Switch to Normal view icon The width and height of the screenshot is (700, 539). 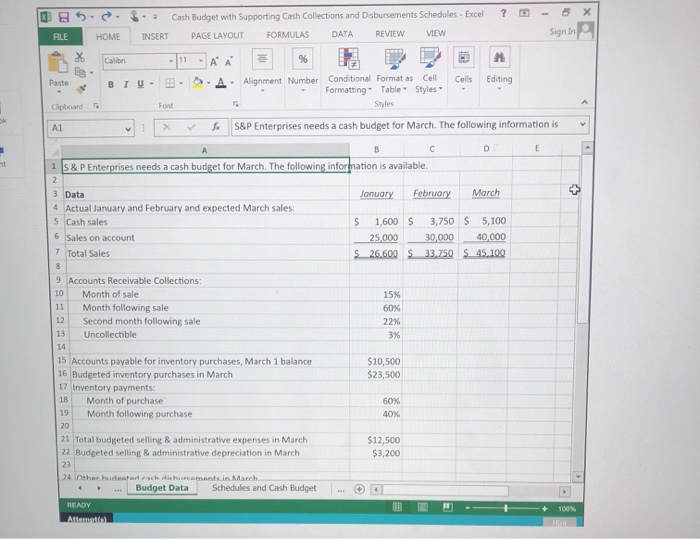(397, 507)
